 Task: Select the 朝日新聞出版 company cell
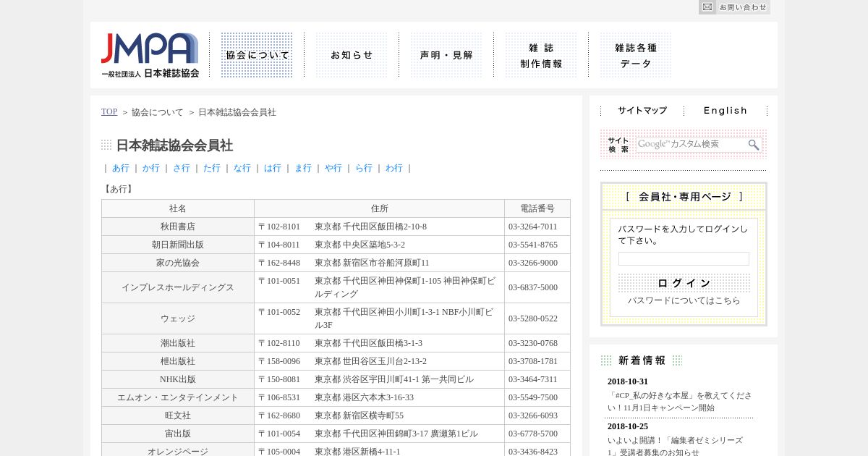pyautogui.click(x=178, y=245)
